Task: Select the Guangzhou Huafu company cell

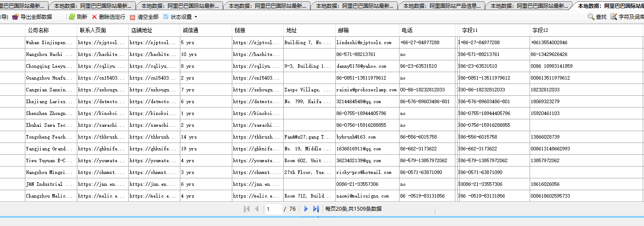Action: click(51, 78)
